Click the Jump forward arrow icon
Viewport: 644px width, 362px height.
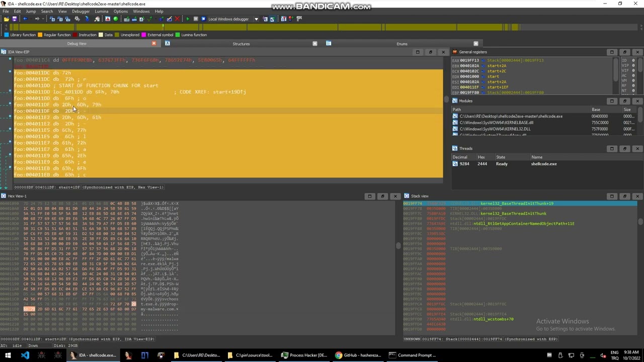(37, 19)
